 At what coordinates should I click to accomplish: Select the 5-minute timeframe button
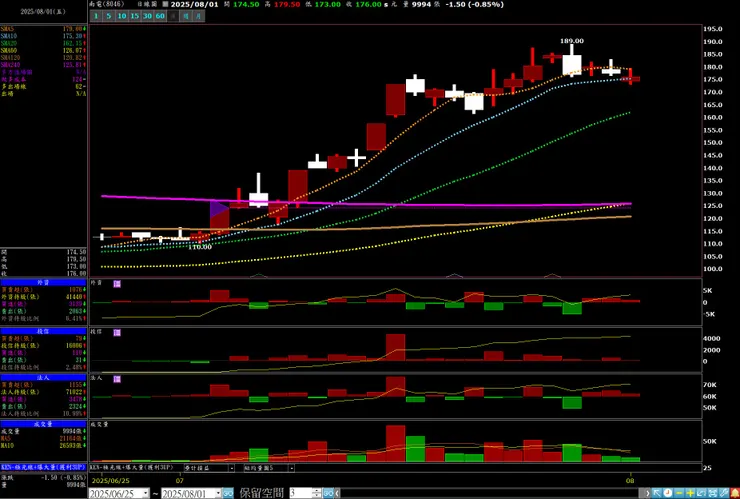tap(109, 16)
